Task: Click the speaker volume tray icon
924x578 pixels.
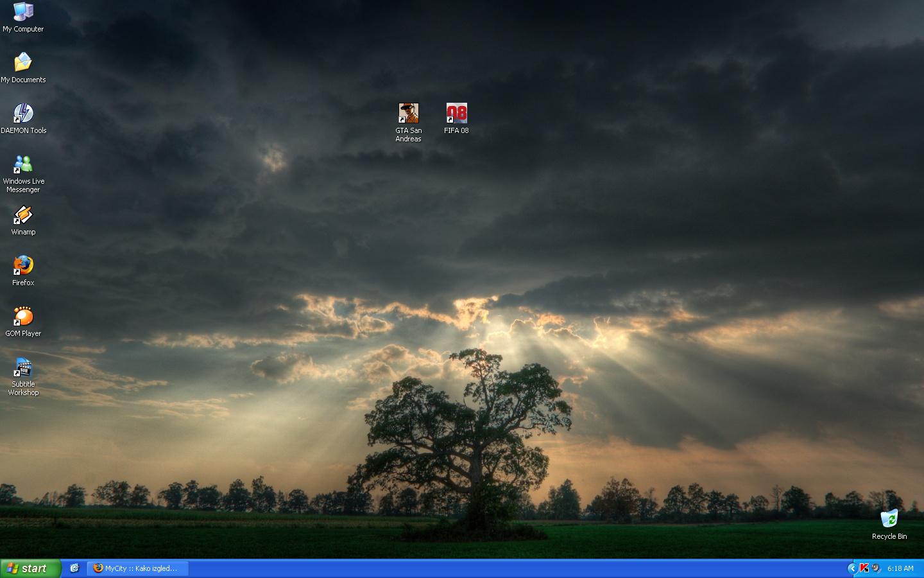Action: pyautogui.click(x=876, y=568)
